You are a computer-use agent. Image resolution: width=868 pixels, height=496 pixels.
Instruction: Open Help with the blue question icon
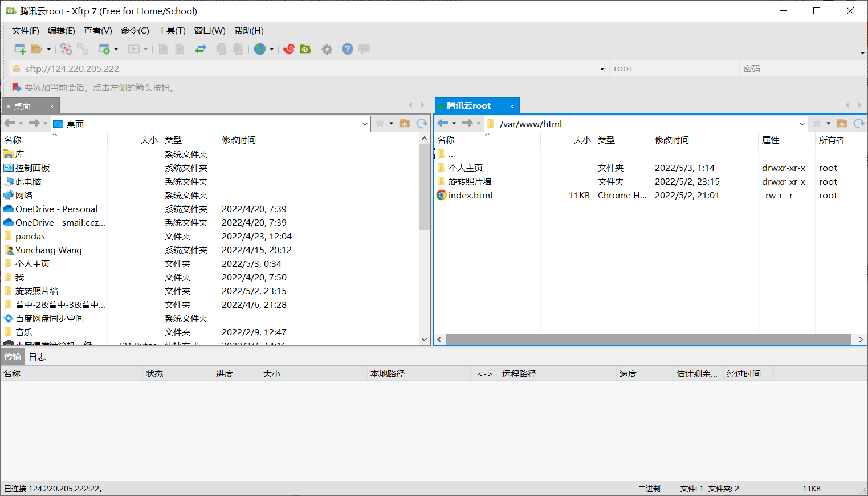(x=347, y=49)
